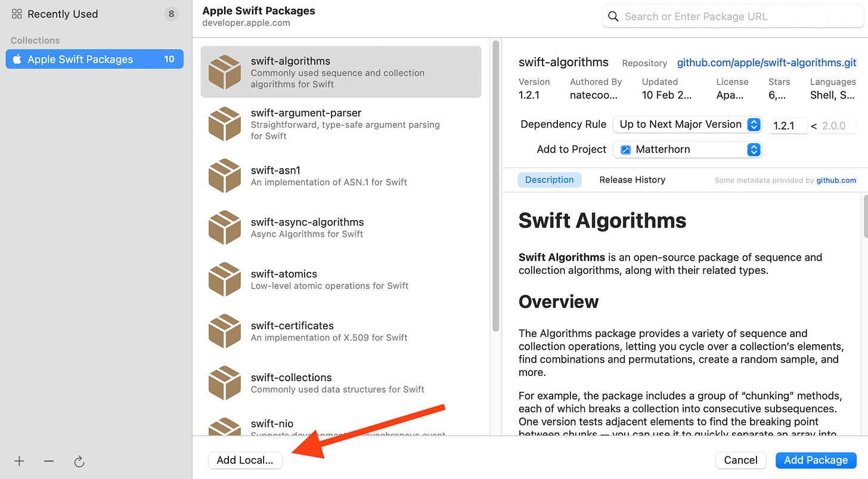Open the github.com metadata provider link
Screen dimensions: 868x479
point(836,180)
